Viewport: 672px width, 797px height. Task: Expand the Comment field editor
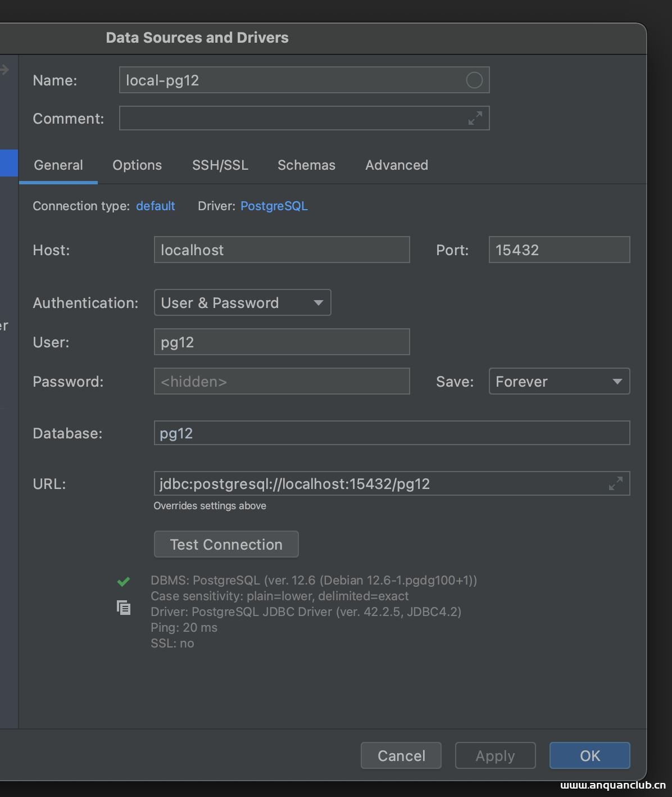(x=475, y=118)
